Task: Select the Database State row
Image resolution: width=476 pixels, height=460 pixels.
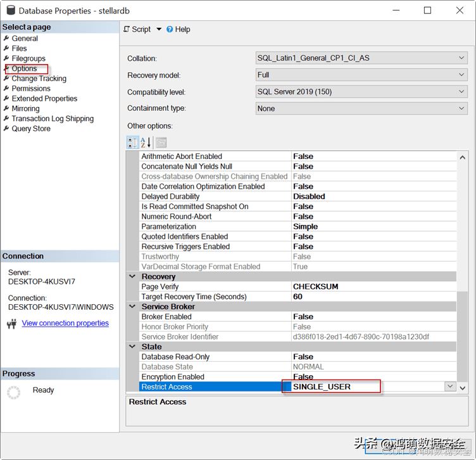Action: [x=299, y=367]
